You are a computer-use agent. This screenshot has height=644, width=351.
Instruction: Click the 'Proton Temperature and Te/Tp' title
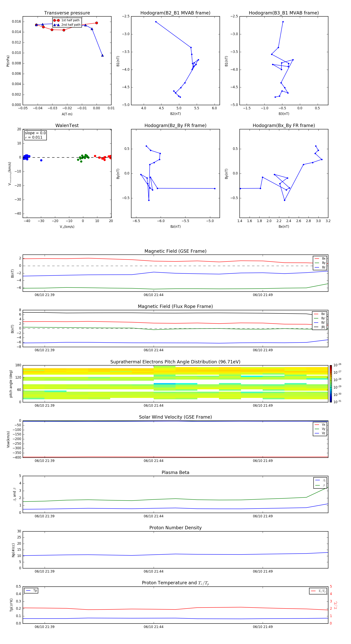tap(175, 583)
